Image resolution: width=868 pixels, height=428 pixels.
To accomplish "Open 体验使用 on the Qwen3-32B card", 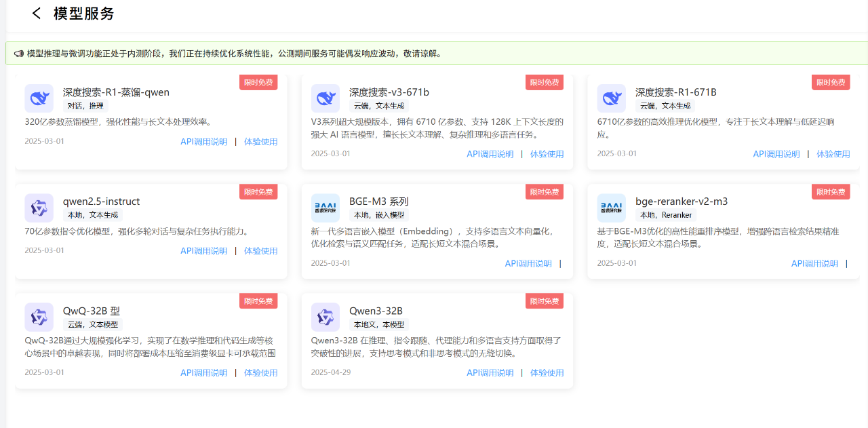I will coord(547,372).
